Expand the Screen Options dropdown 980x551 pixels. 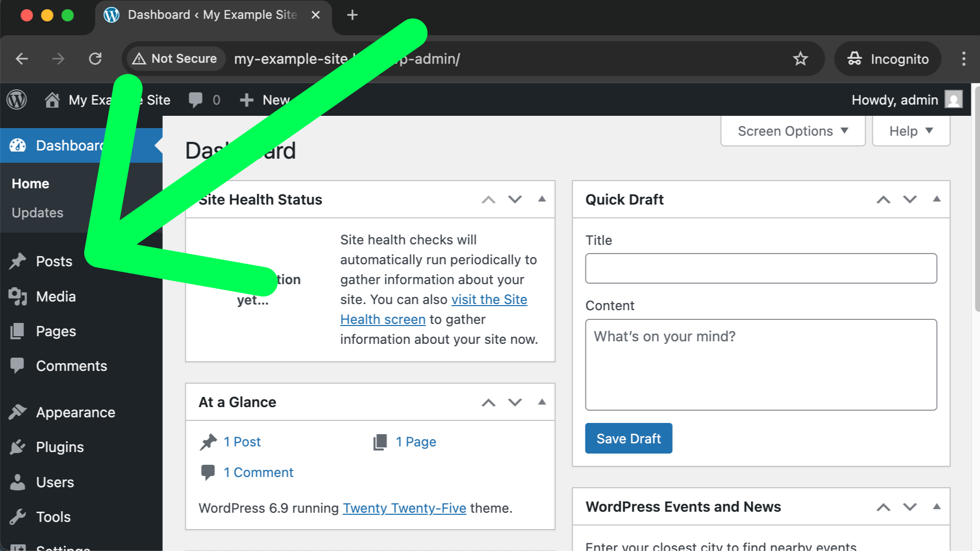tap(792, 131)
